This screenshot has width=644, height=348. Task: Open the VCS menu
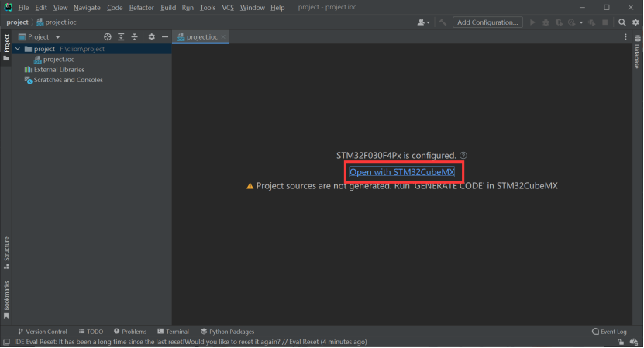(x=228, y=8)
